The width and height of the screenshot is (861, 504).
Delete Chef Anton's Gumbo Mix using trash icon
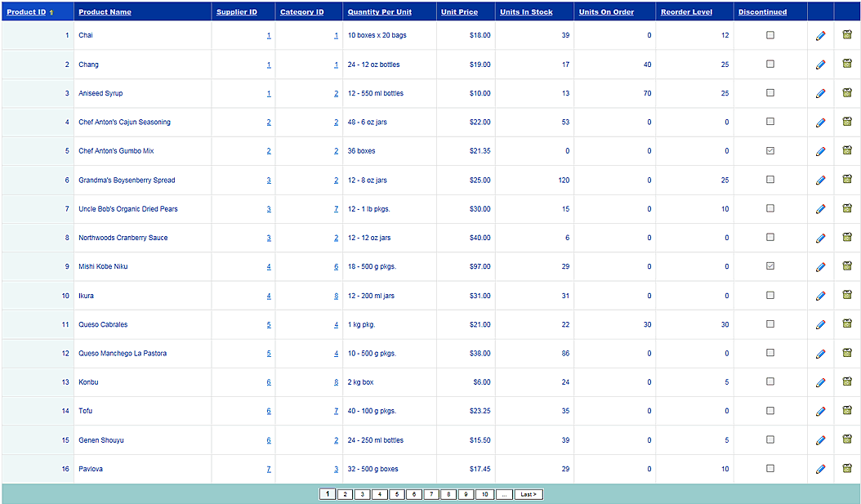847,150
